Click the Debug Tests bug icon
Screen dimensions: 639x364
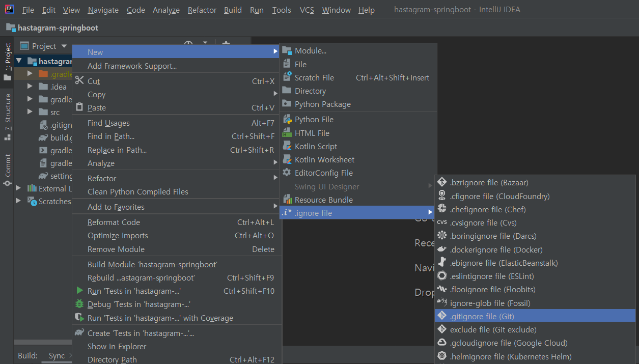[79, 304]
